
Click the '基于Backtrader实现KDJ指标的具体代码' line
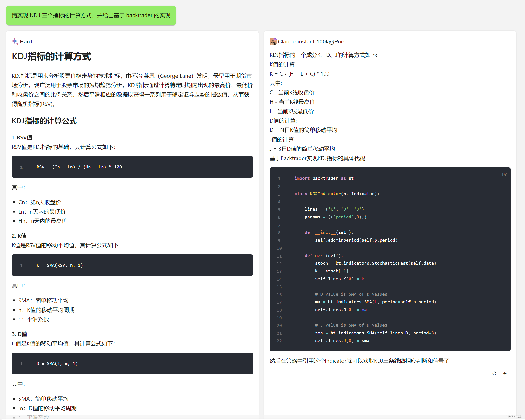click(x=318, y=158)
